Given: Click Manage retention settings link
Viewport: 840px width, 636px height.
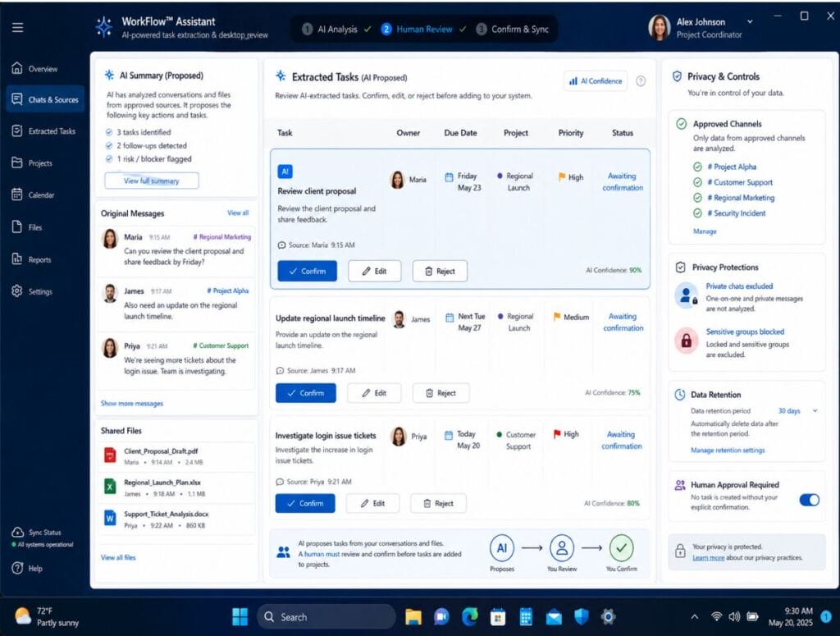Looking at the screenshot, I should click(728, 450).
